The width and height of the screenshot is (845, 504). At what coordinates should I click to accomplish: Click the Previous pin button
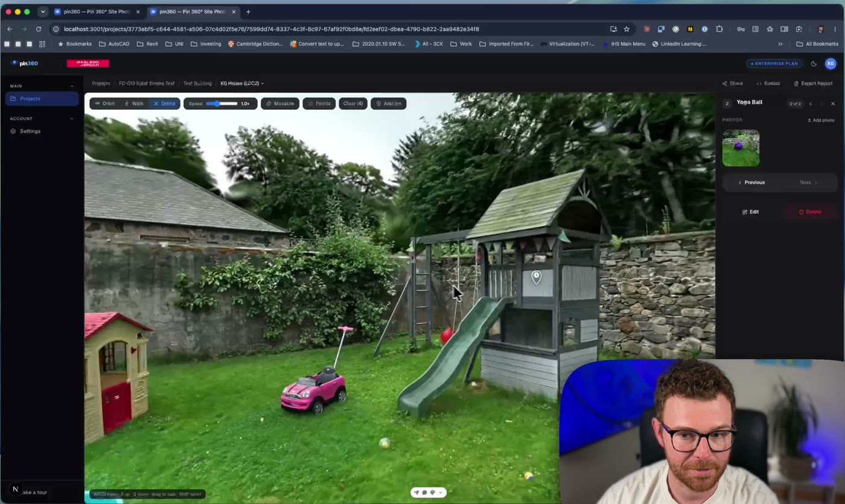pos(751,182)
